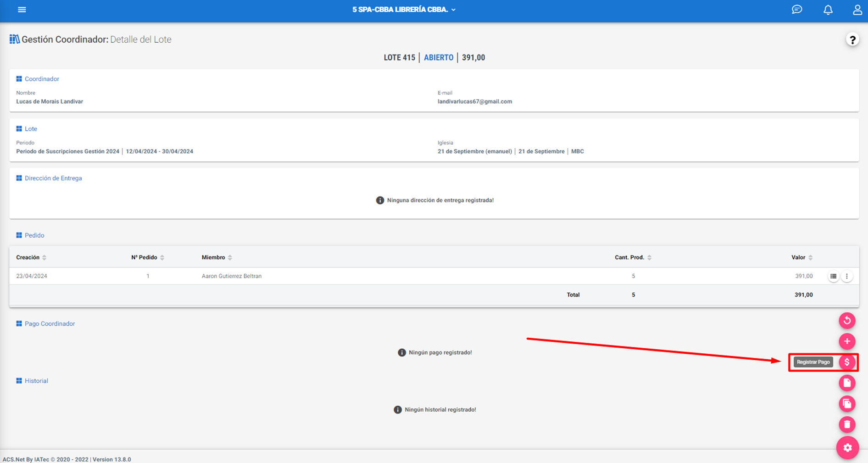Click the Historial heading
The width and height of the screenshot is (868, 463).
36,381
